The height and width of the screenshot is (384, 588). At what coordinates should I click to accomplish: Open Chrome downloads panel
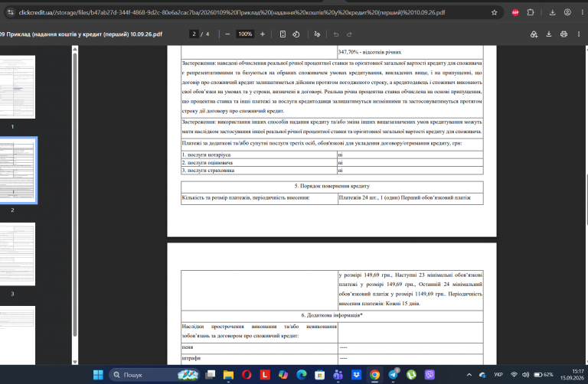[x=552, y=12]
